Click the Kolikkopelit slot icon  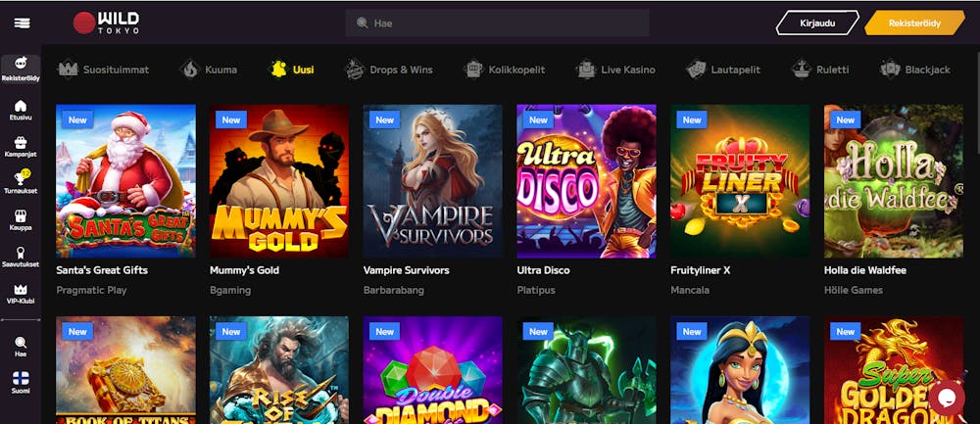coord(473,70)
